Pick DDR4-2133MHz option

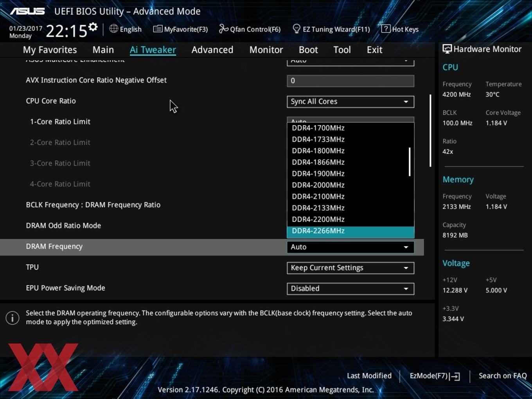(x=350, y=208)
